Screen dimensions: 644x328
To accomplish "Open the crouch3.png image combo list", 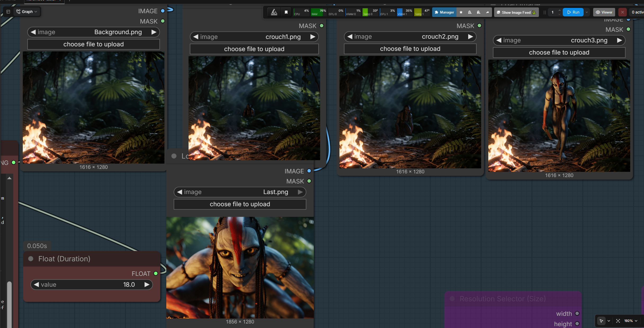I will 559,40.
